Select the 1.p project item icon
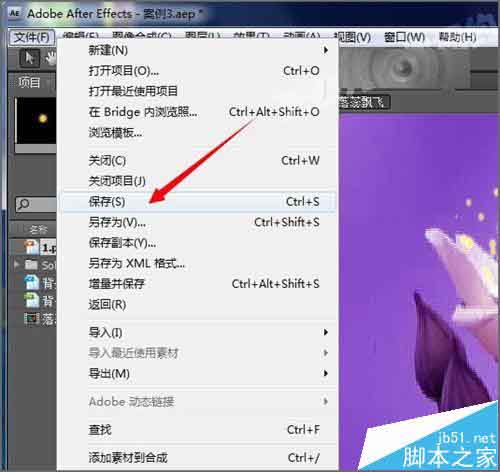This screenshot has height=472, width=500. pyautogui.click(x=31, y=247)
